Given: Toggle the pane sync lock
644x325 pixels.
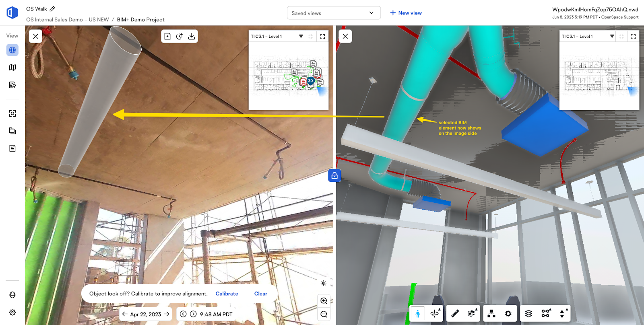Looking at the screenshot, I should (334, 175).
